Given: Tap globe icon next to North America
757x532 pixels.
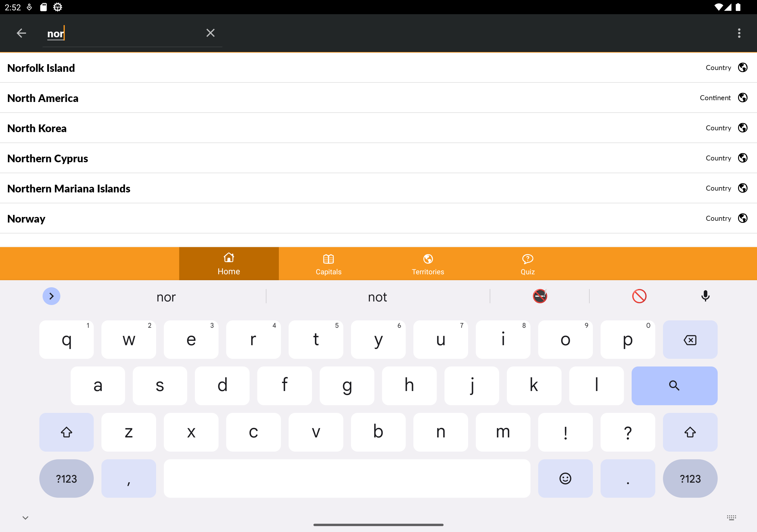Looking at the screenshot, I should tap(743, 98).
